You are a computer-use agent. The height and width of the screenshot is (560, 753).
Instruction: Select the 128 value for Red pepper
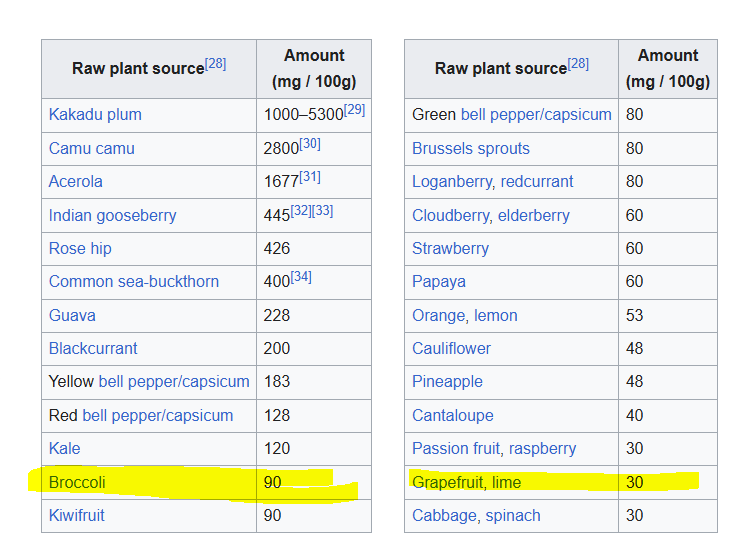277,415
